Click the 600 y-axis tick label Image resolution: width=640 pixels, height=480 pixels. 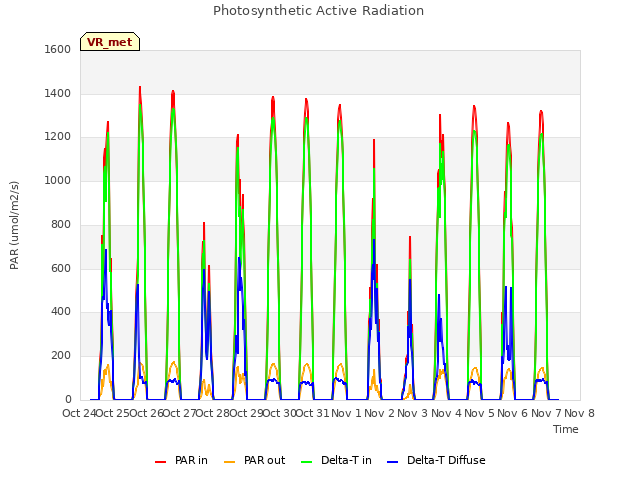[x=61, y=269]
